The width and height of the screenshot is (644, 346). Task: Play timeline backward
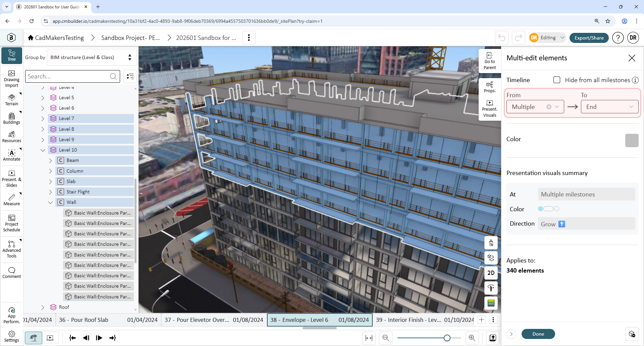click(x=86, y=338)
